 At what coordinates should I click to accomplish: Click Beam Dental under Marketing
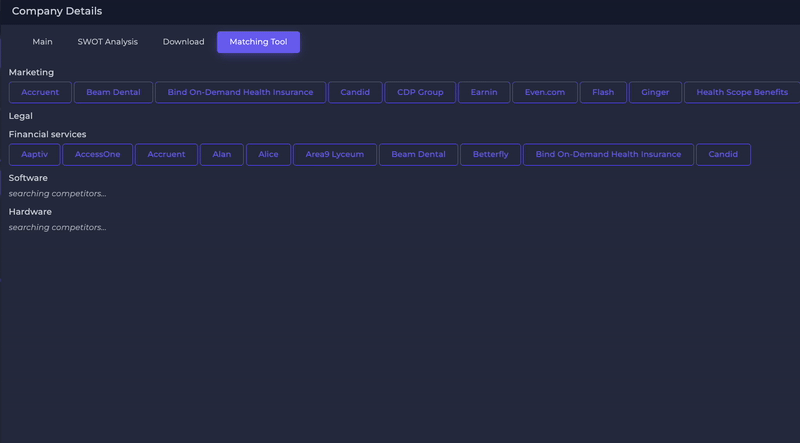tap(113, 92)
